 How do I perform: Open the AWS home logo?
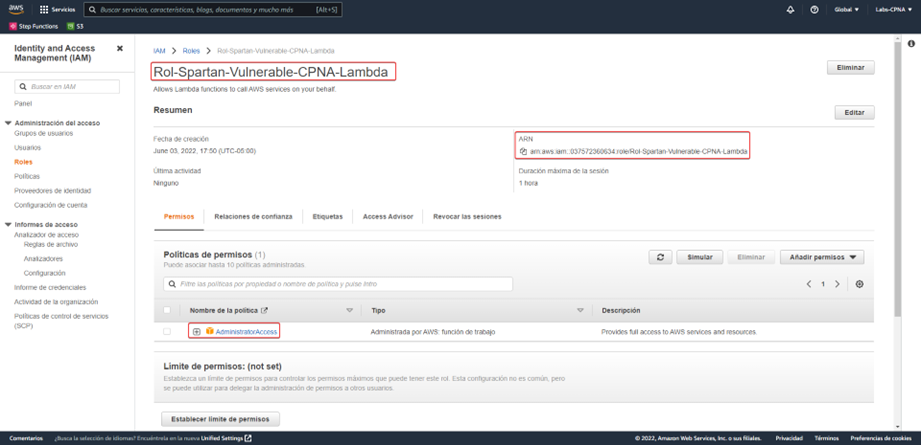pos(15,9)
